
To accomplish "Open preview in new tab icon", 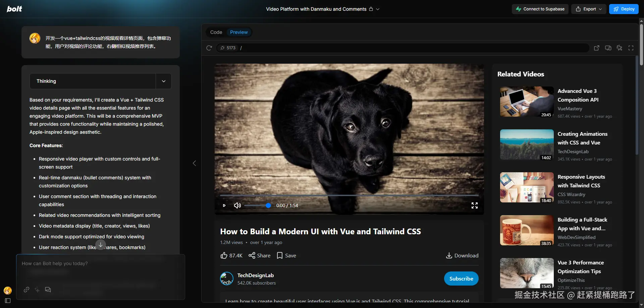I will 596,48.
